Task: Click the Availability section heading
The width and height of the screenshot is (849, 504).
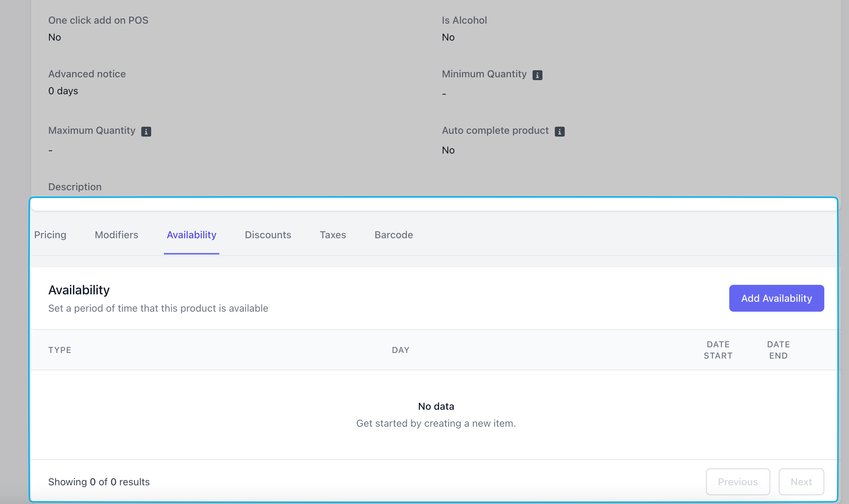Action: click(x=79, y=290)
